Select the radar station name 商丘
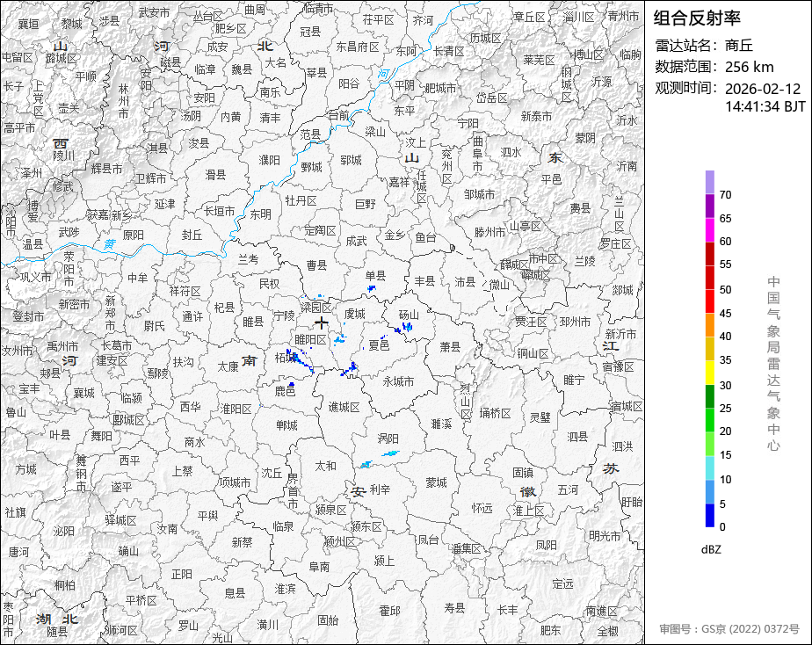 [738, 46]
